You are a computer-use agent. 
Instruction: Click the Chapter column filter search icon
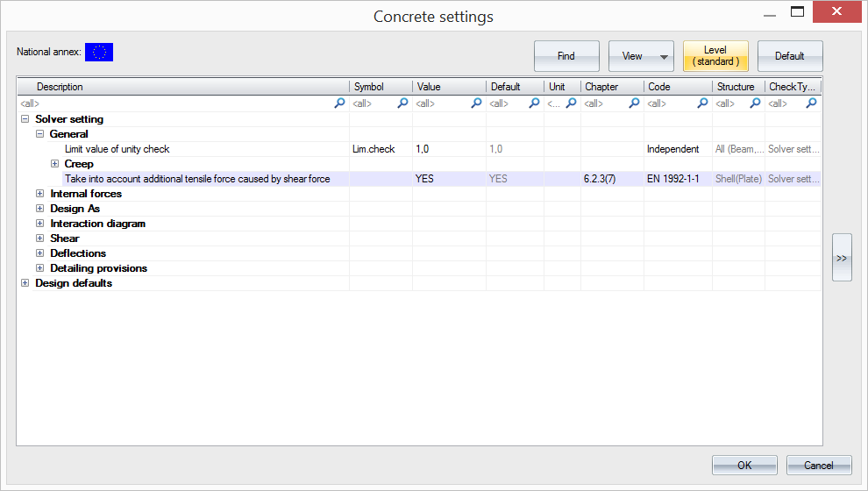click(x=634, y=103)
